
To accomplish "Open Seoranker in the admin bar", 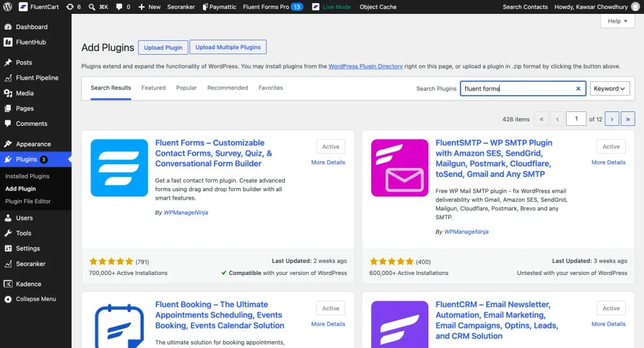I will 180,6.
